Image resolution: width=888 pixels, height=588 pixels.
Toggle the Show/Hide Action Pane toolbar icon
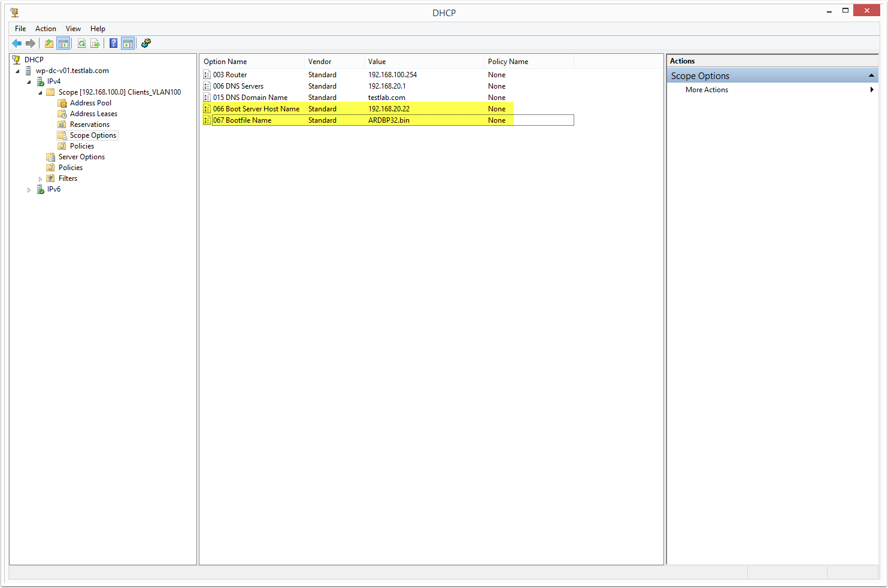click(128, 43)
